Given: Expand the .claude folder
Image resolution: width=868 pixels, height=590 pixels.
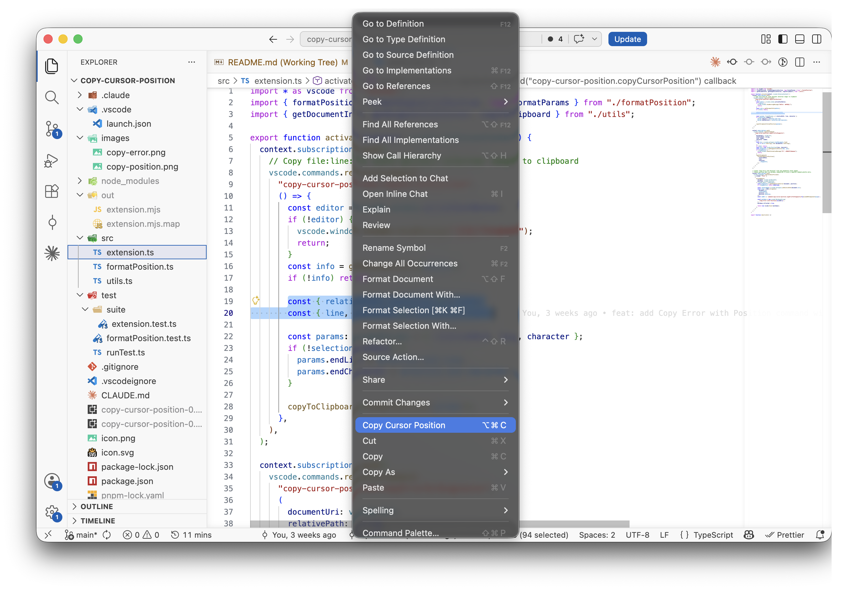Looking at the screenshot, I should (80, 95).
